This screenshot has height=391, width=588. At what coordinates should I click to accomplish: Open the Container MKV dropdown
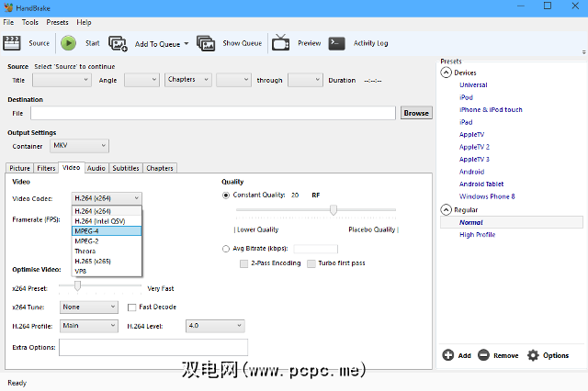[78, 146]
